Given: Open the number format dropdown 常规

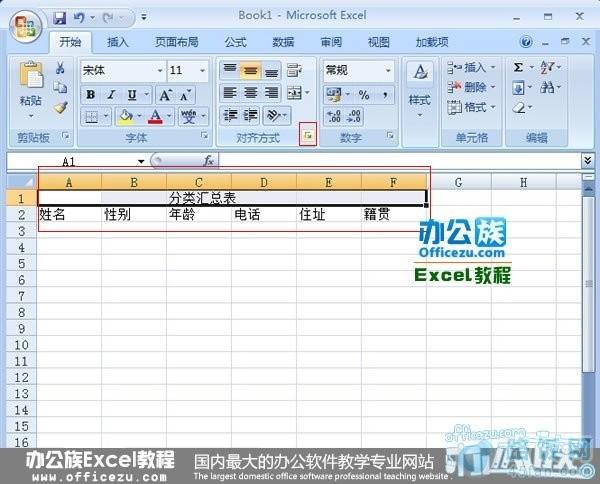Looking at the screenshot, I should coord(388,71).
